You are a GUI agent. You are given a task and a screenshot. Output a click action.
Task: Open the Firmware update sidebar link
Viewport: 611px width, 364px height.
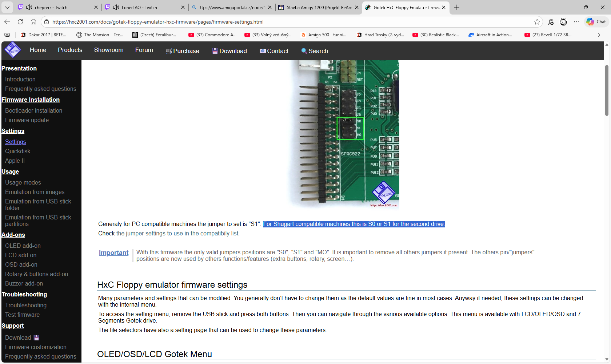[x=27, y=120]
